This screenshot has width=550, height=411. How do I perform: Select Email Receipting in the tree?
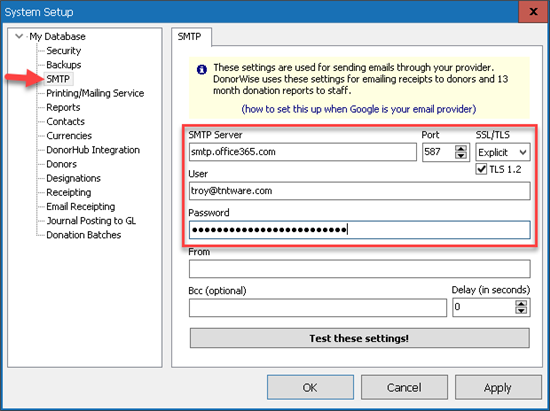click(x=81, y=207)
